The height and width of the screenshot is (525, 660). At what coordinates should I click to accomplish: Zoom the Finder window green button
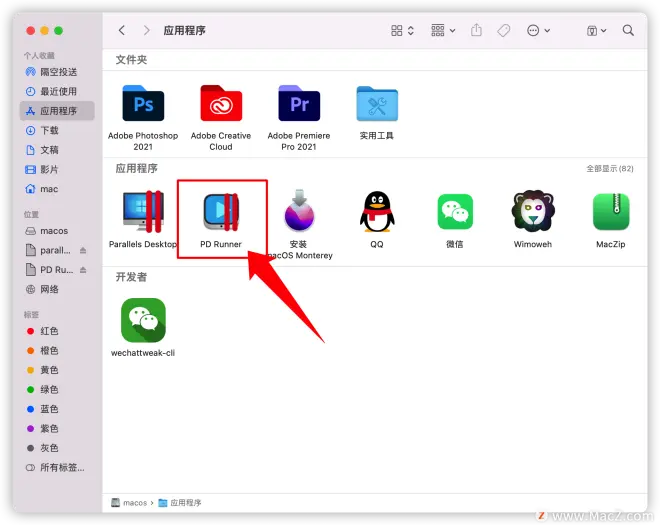(x=59, y=30)
